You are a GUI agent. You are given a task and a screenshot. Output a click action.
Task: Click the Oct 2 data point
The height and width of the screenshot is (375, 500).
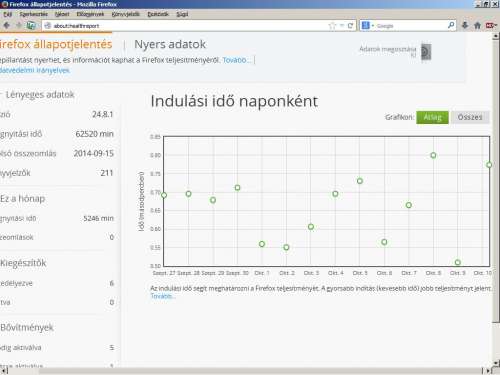(x=286, y=247)
